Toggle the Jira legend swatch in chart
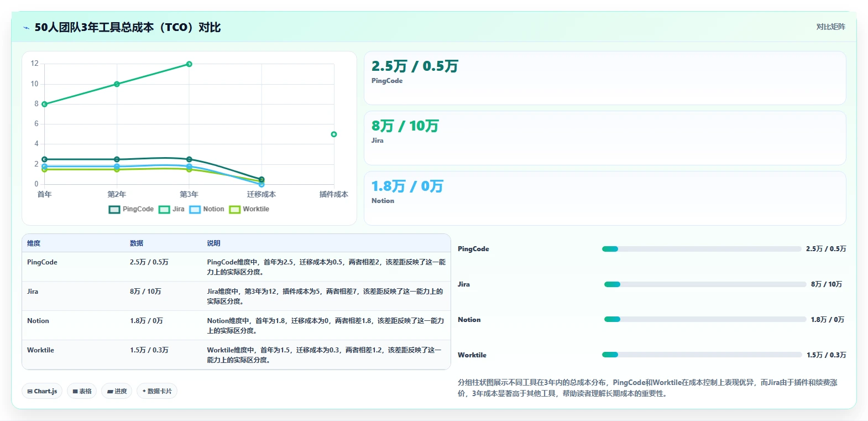 tap(164, 209)
